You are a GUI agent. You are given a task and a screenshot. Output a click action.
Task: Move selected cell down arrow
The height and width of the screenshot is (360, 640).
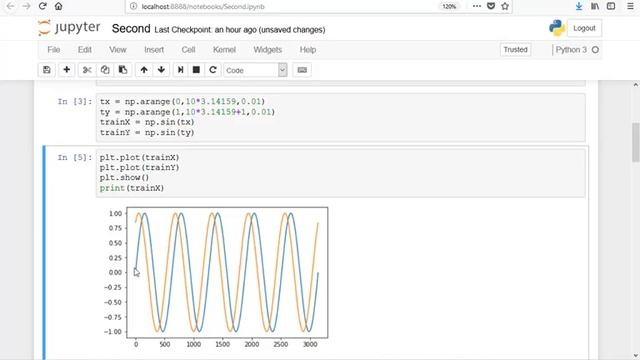coord(161,70)
